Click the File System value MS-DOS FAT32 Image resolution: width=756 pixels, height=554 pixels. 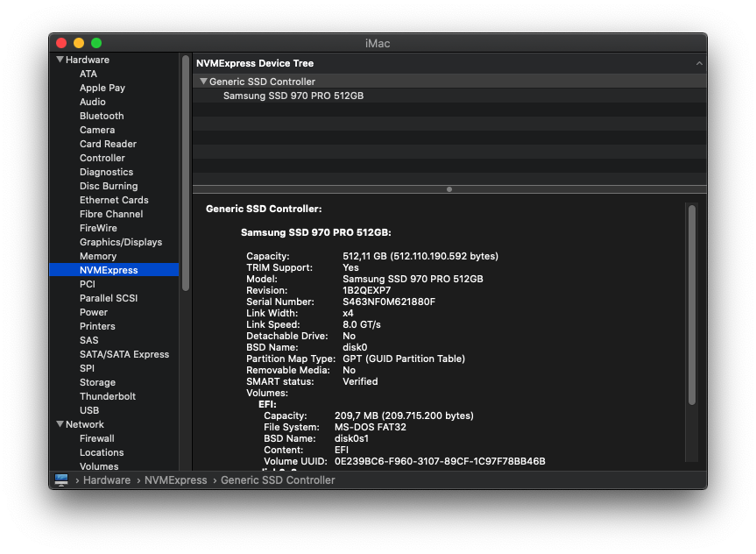[371, 427]
